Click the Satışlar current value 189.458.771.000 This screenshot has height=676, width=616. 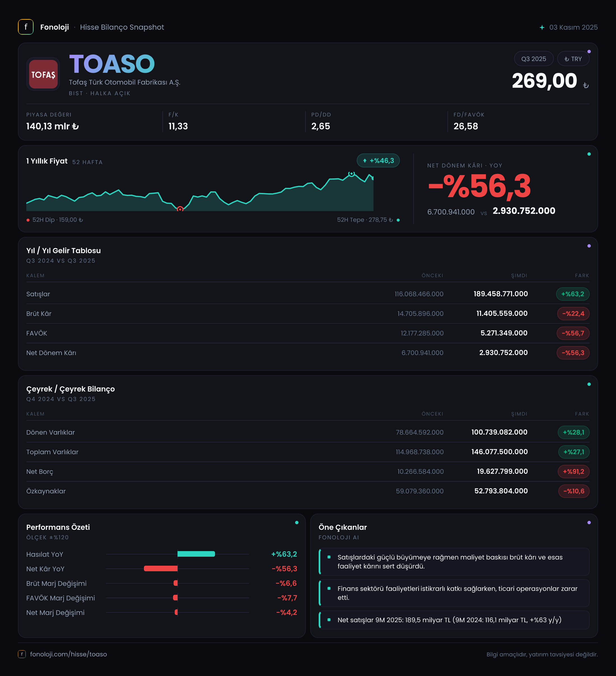(501, 294)
